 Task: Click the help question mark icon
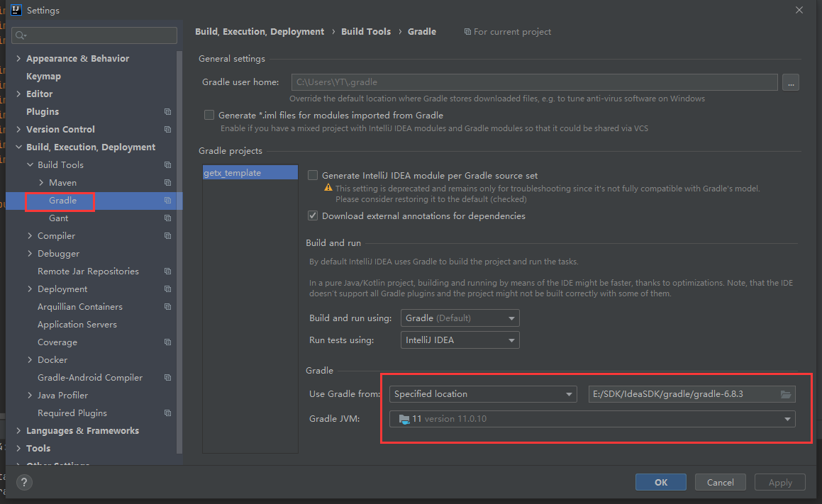(x=23, y=482)
